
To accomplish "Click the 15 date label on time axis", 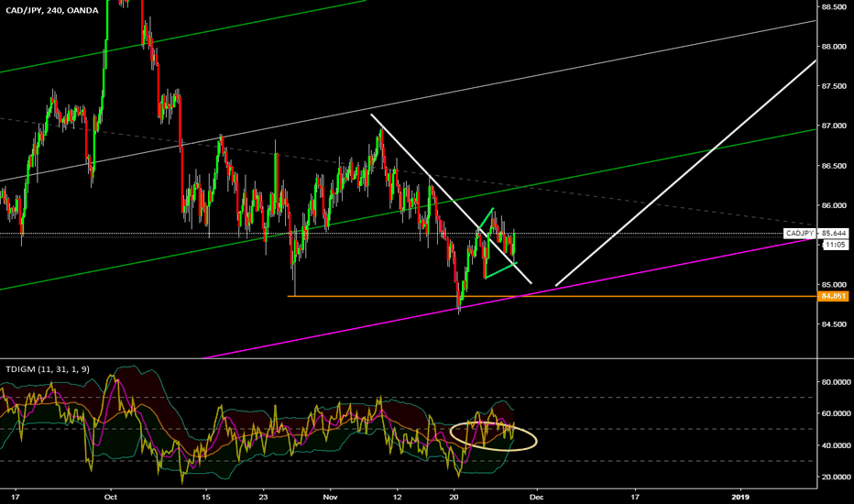I will tap(206, 497).
